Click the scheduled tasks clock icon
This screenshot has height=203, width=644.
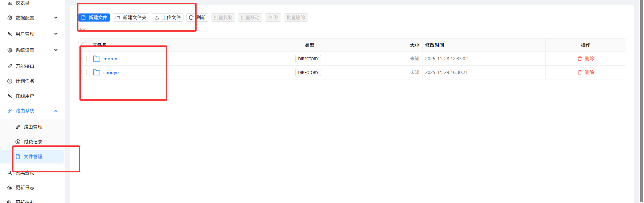pyautogui.click(x=10, y=81)
